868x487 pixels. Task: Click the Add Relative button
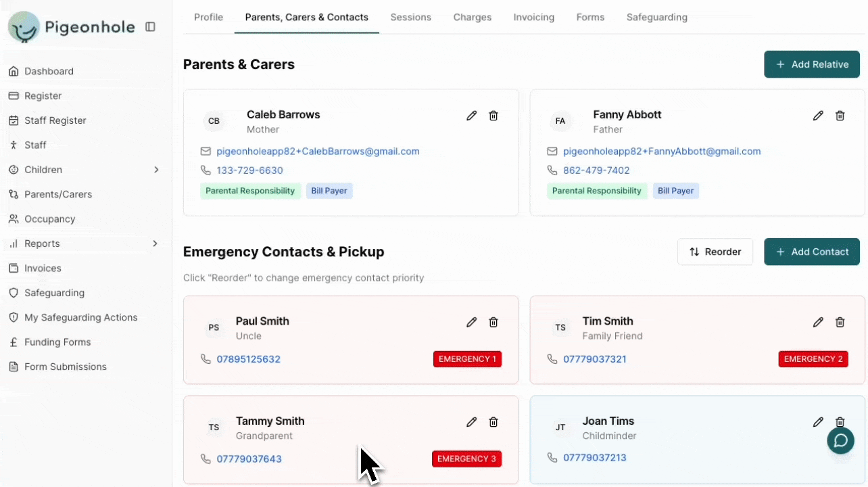click(x=811, y=64)
